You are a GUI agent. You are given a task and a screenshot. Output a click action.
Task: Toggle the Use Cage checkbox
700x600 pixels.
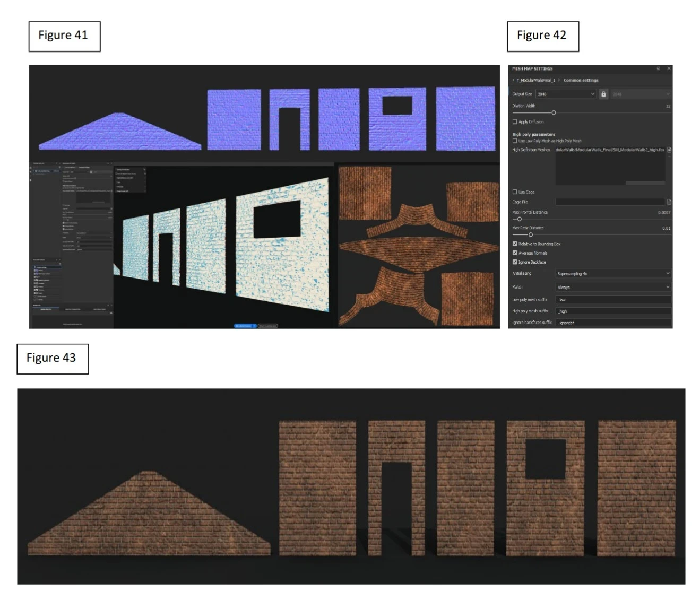[x=515, y=192]
